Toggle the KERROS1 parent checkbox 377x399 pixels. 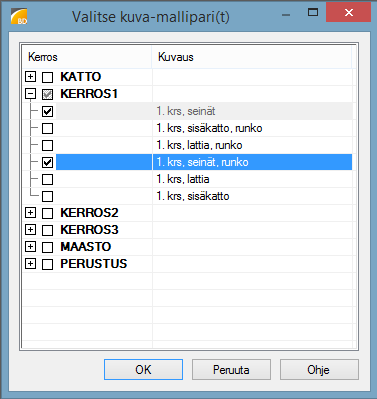pos(47,94)
